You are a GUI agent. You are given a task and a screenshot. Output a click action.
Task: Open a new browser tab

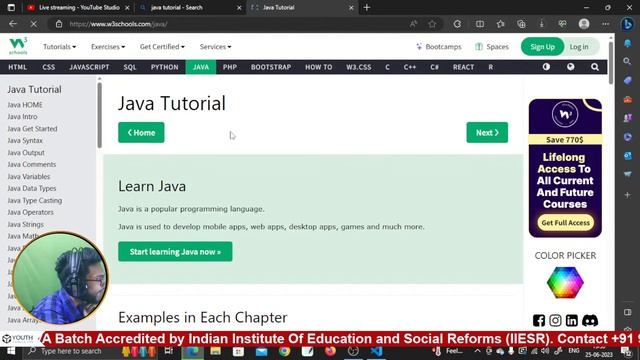point(367,7)
